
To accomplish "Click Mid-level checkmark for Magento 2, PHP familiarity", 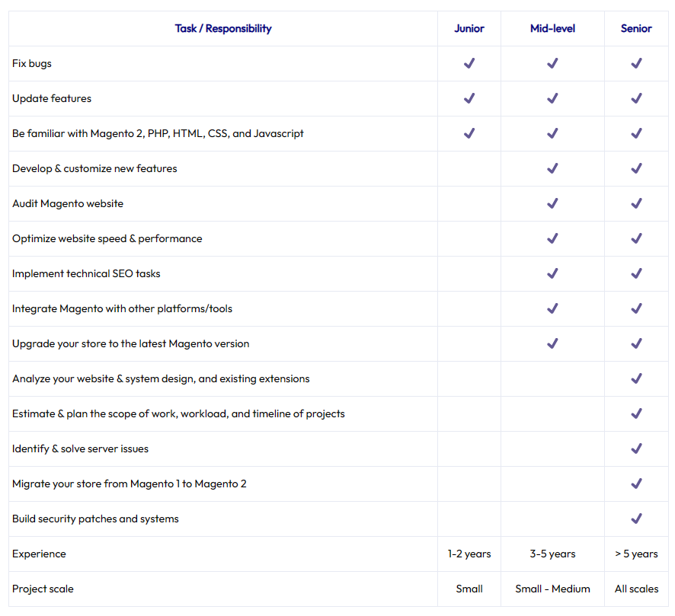I will 552,133.
